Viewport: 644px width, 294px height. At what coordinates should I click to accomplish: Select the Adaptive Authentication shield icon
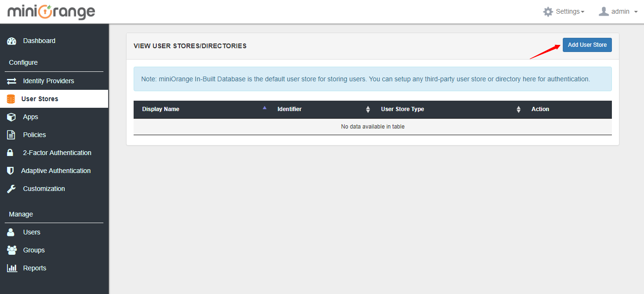point(11,171)
